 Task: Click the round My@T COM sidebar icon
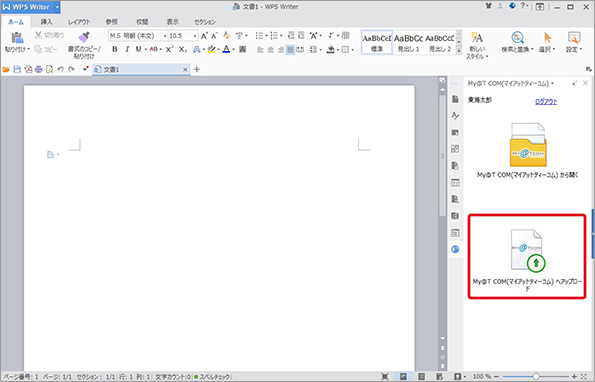[x=455, y=249]
